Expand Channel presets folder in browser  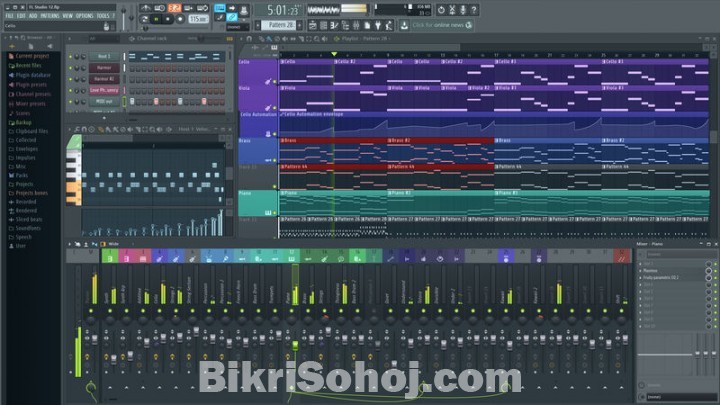coord(29,94)
